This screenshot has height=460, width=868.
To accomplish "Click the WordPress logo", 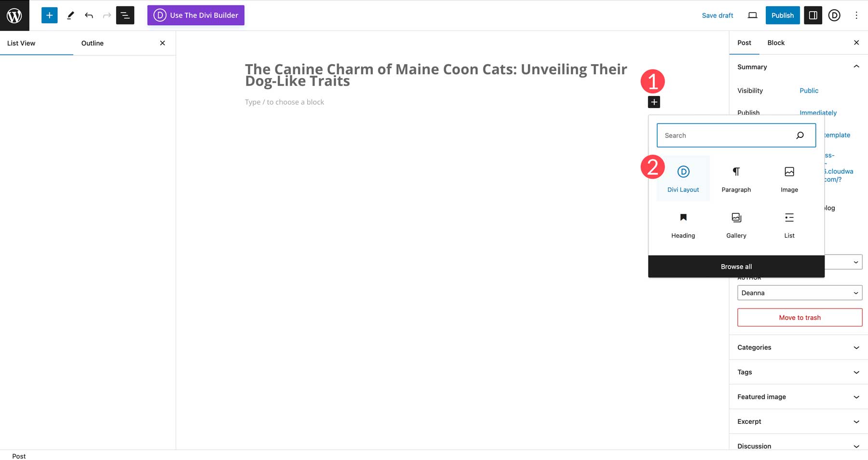I will coord(14,15).
